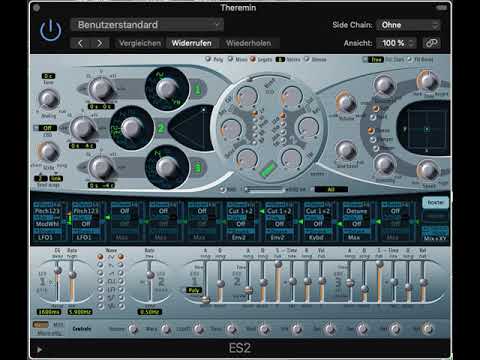The width and height of the screenshot is (480, 360).
Task: Open the CBD Off menu
Action: coord(48,128)
